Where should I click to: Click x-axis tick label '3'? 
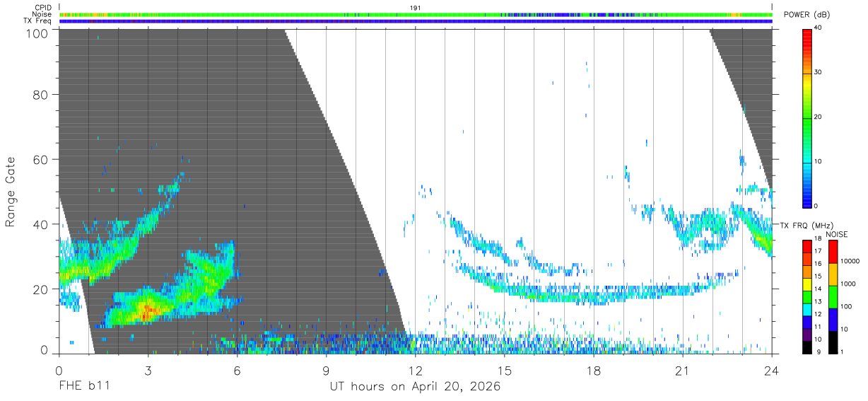coord(148,371)
